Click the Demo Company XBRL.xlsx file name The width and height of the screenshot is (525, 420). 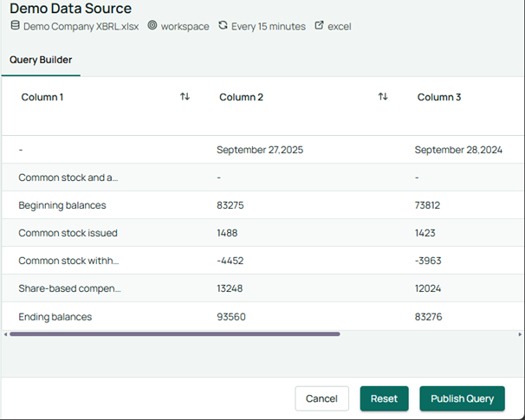(81, 27)
